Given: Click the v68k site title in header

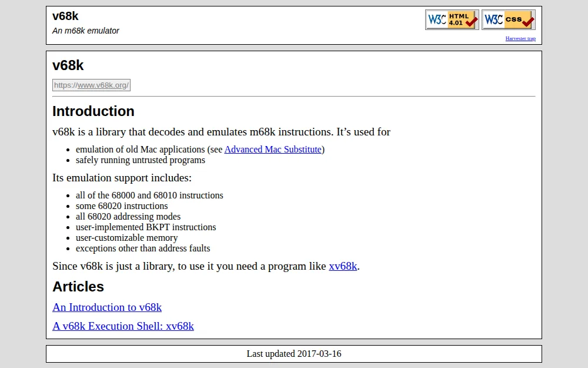Looking at the screenshot, I should [65, 16].
